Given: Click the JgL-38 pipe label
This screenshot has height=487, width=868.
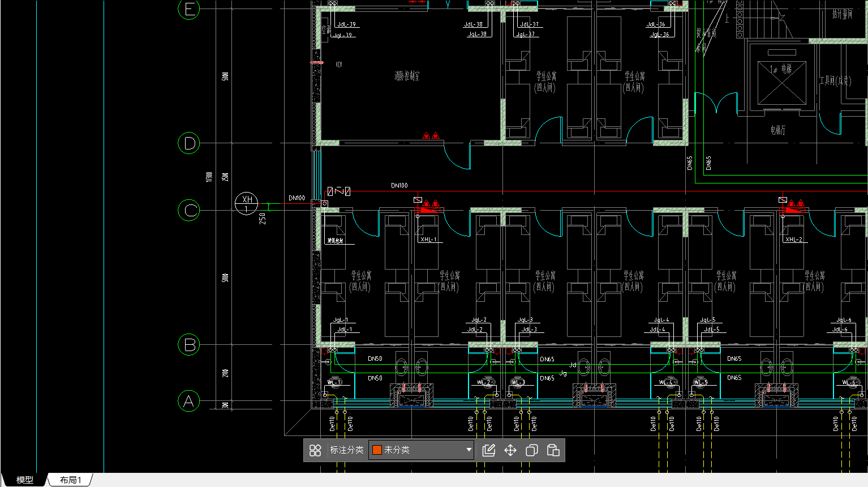Looking at the screenshot, I should tap(477, 35).
